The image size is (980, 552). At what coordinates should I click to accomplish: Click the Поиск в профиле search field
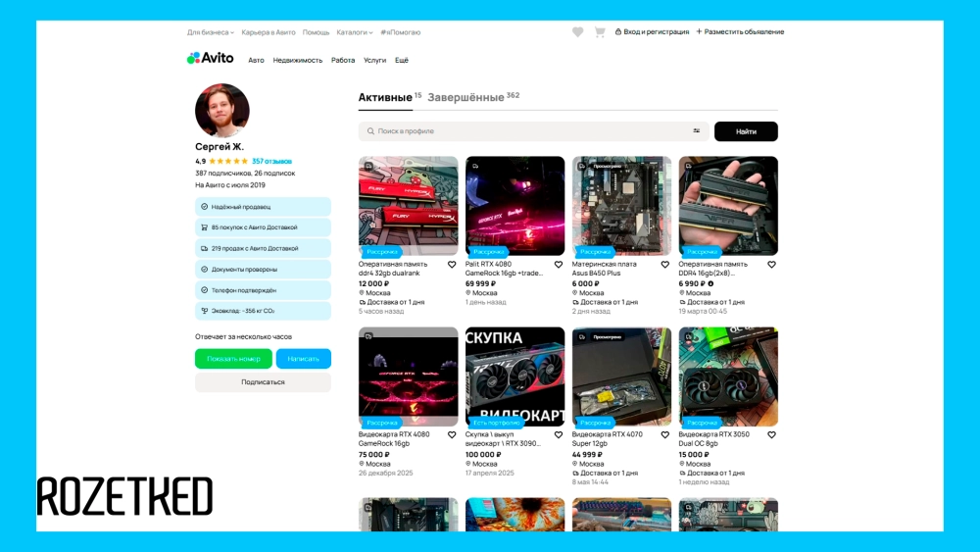pyautogui.click(x=533, y=131)
